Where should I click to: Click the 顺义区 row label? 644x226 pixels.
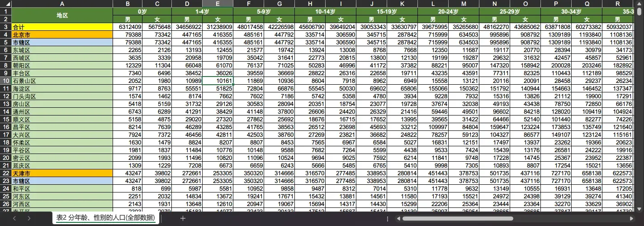point(62,119)
